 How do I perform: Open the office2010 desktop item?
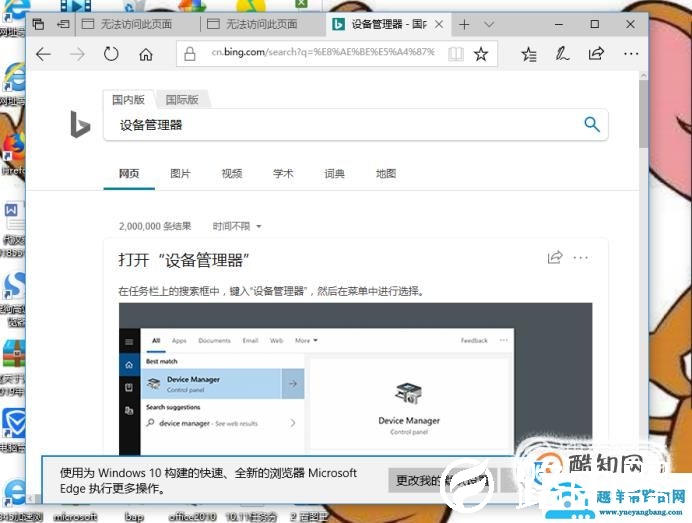(x=192, y=516)
